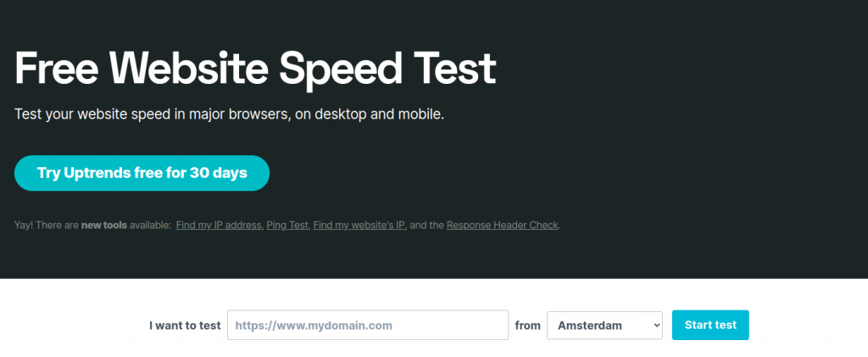Click the 'from' label text
The image size is (868, 357).
[x=527, y=326]
